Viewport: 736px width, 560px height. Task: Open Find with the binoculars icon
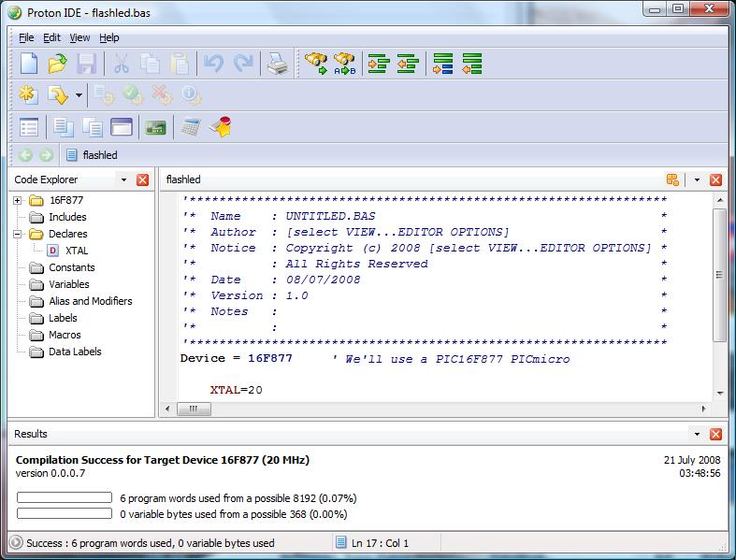(316, 64)
